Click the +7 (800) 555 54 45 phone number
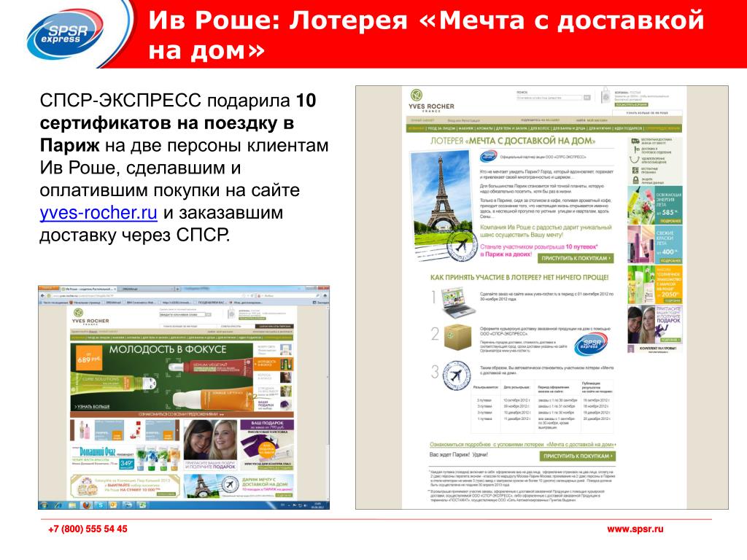Screen dimensions: 747x560 (88, 529)
